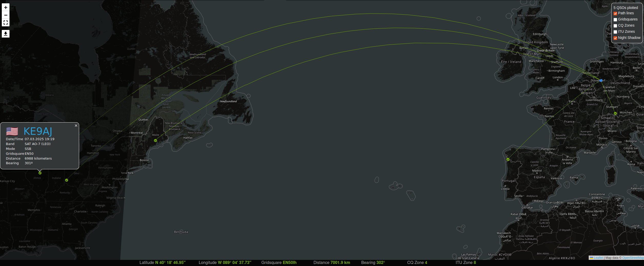Click the US flag in popup
644x266 pixels.
coord(12,131)
